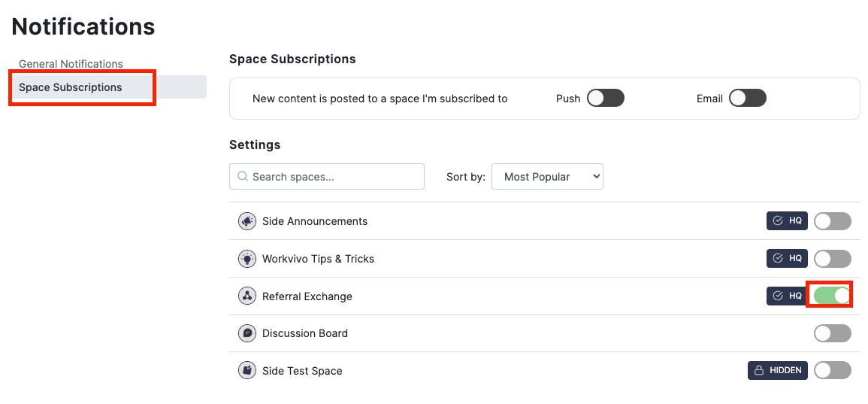Click the HQ badge on Side Announcements row
This screenshot has height=404, width=868.
tap(787, 220)
